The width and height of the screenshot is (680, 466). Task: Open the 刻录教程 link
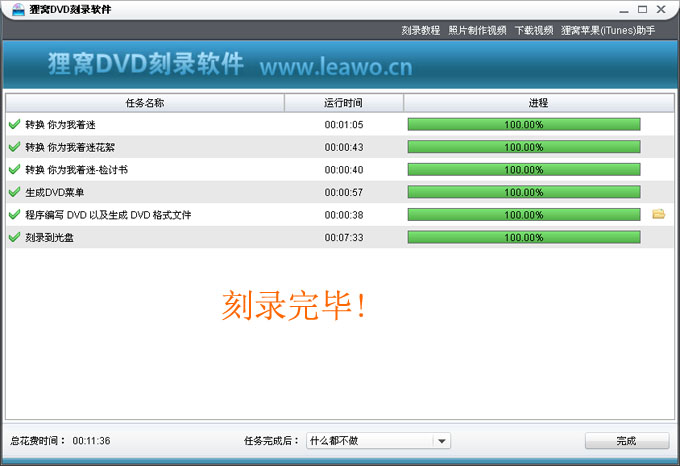point(420,30)
